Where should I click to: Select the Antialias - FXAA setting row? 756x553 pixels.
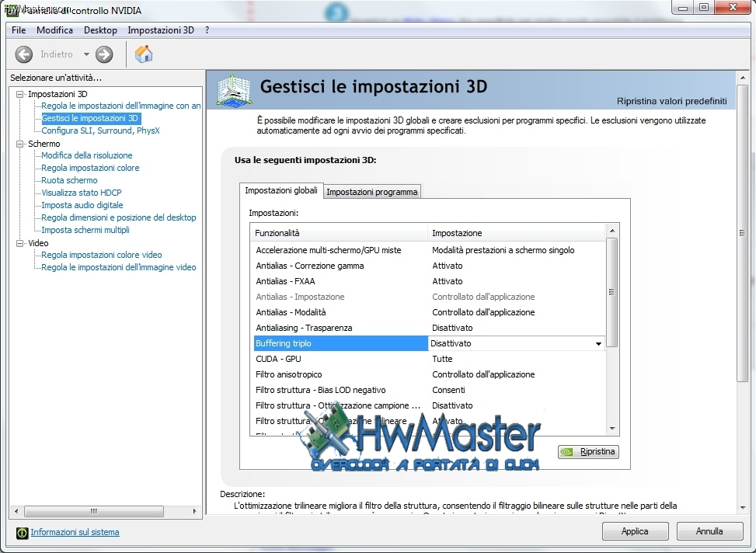click(x=429, y=281)
